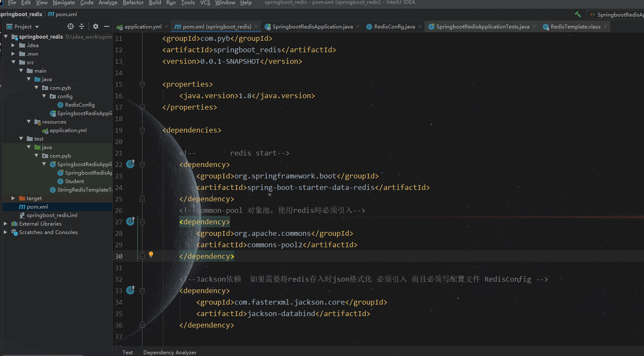Switch to the RedisConfig.java tab
This screenshot has width=644, height=356.
(x=394, y=26)
